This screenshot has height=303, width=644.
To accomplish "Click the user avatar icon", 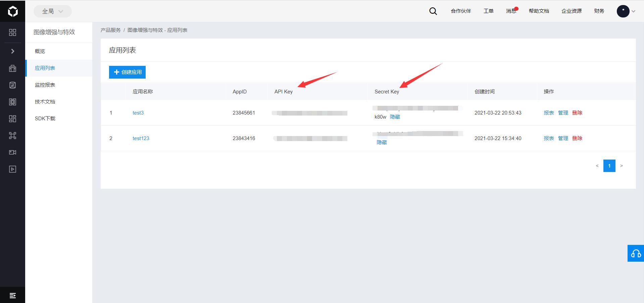I will pos(623,11).
